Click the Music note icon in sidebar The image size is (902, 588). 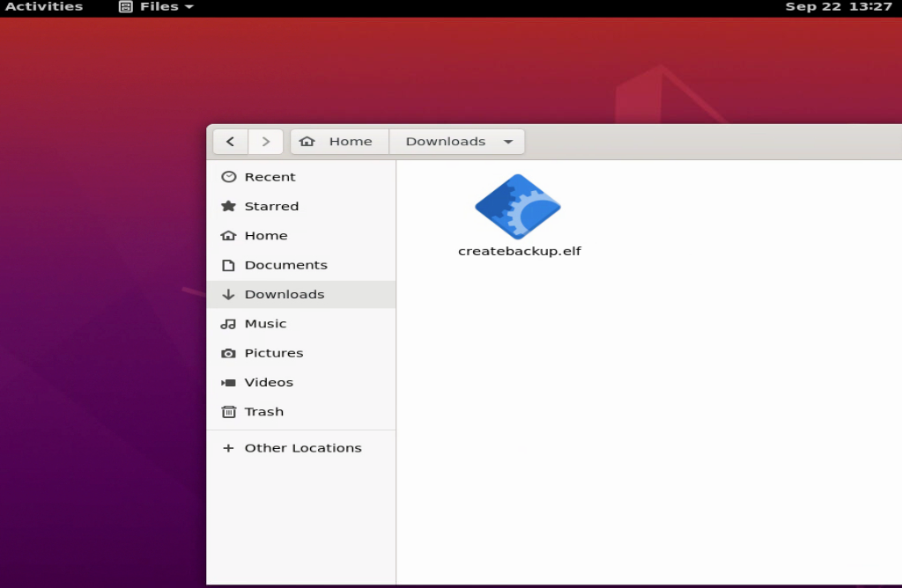[229, 324]
